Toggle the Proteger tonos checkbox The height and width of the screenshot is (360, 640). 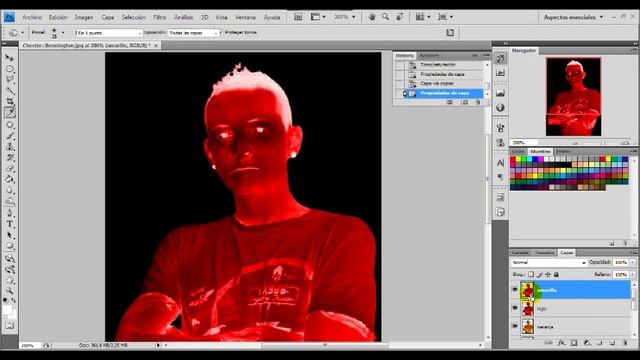click(222, 32)
